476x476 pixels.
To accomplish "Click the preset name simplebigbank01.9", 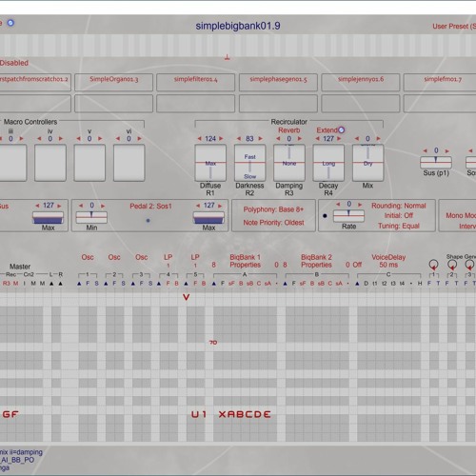I will (x=238, y=26).
